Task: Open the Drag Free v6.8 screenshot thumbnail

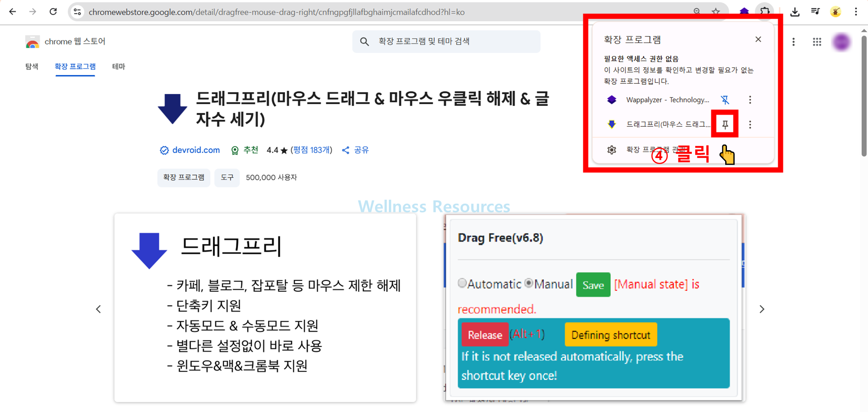Action: (595, 308)
